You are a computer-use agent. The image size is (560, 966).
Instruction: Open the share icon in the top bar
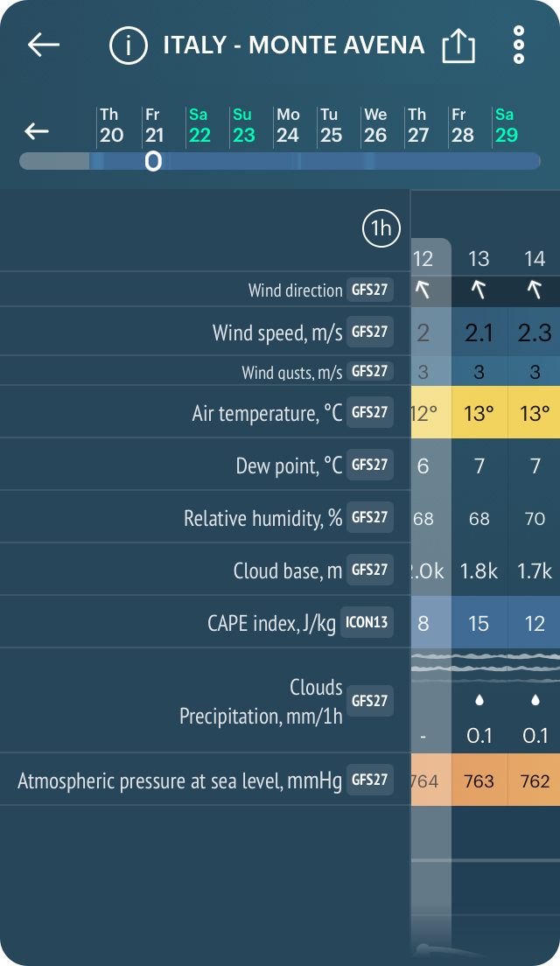coord(458,45)
